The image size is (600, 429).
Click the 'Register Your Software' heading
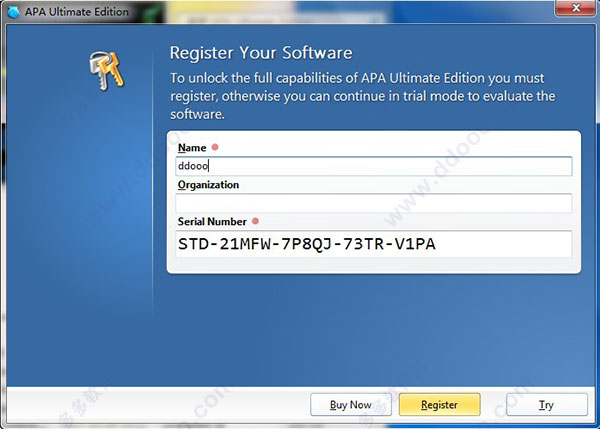261,53
